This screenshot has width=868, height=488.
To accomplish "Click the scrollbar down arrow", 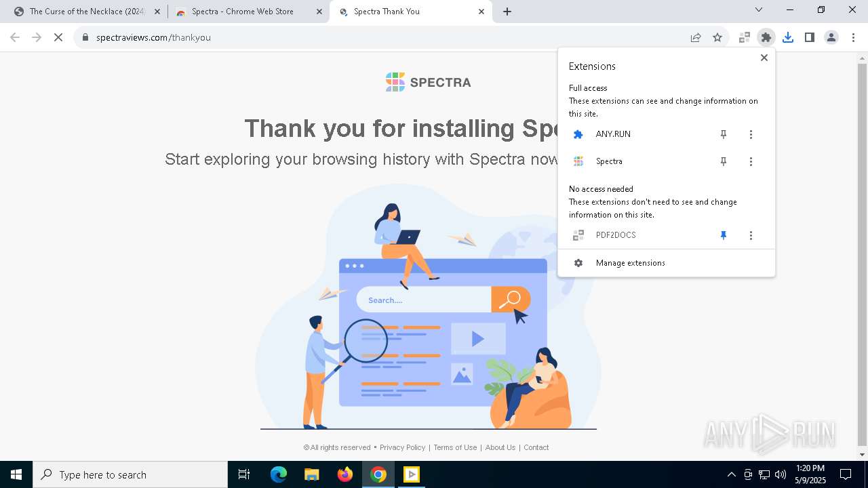I will [862, 455].
